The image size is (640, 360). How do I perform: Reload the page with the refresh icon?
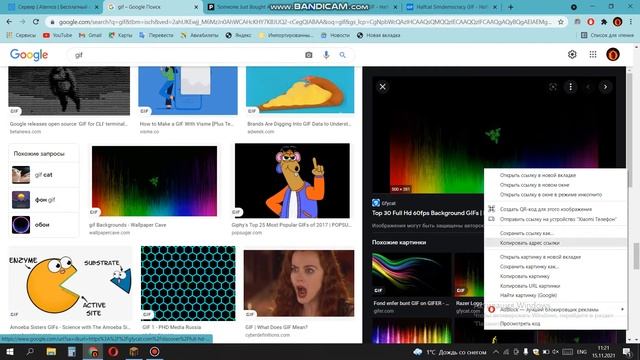[36, 22]
